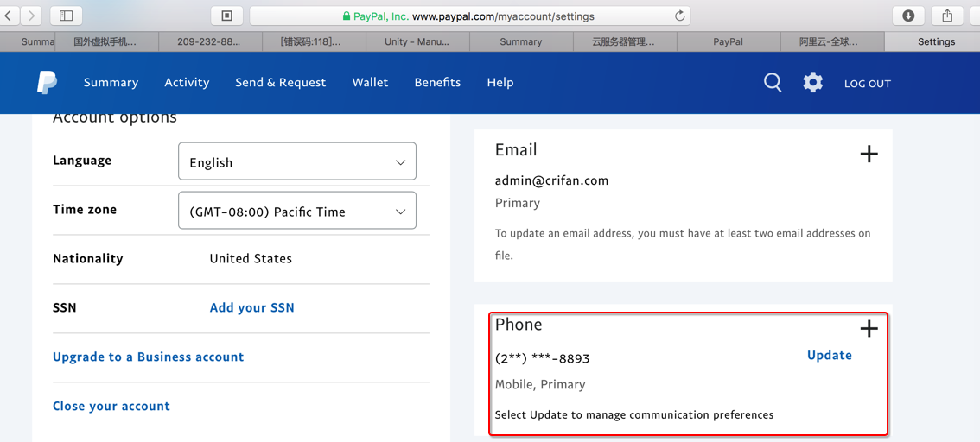Image resolution: width=980 pixels, height=442 pixels.
Task: Click the plus icon to add email
Action: coord(869,155)
